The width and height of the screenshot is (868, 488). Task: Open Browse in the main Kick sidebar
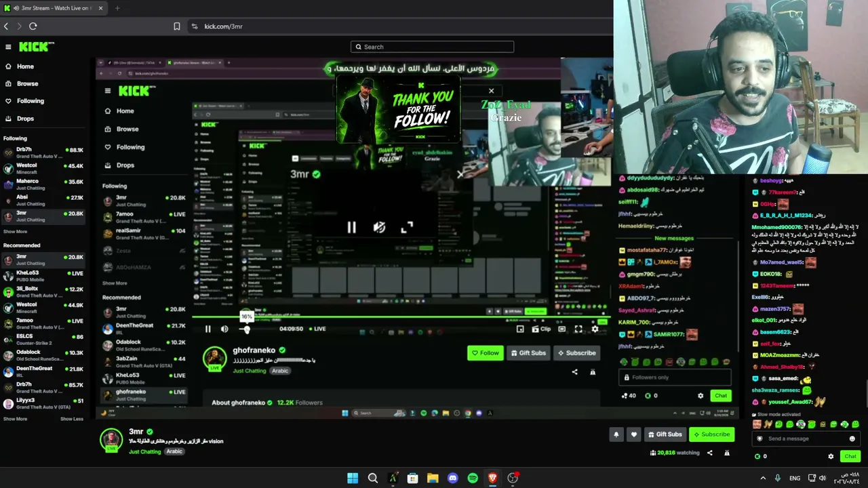coord(44,84)
